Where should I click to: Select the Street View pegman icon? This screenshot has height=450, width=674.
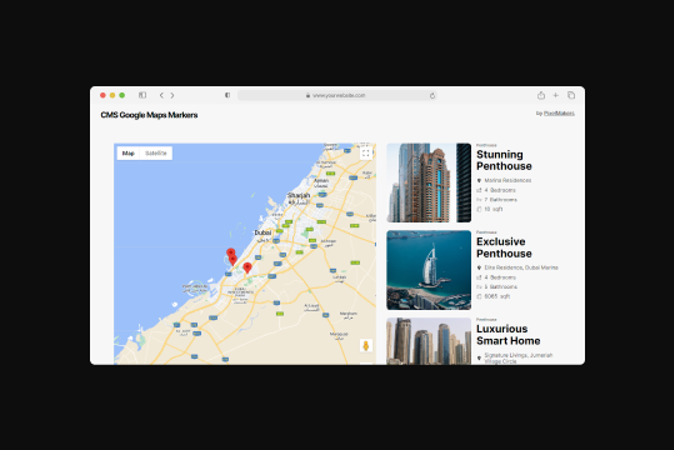(x=366, y=346)
